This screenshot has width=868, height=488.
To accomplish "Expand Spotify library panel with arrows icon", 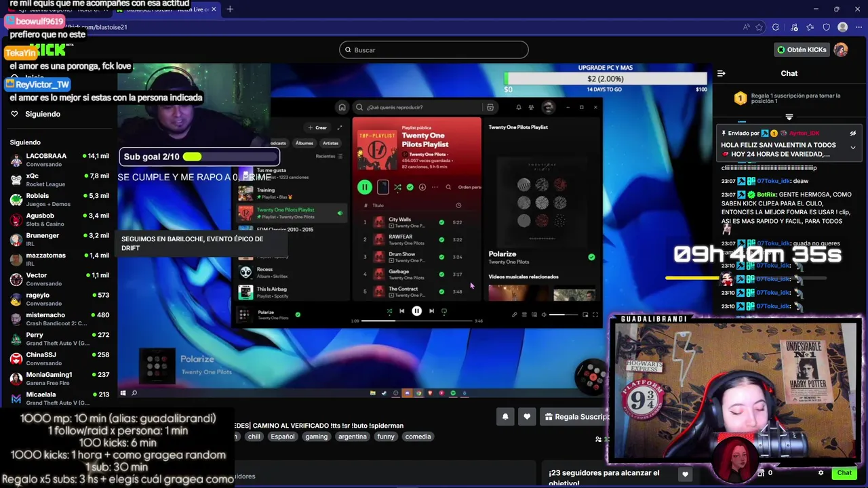I will point(340,127).
